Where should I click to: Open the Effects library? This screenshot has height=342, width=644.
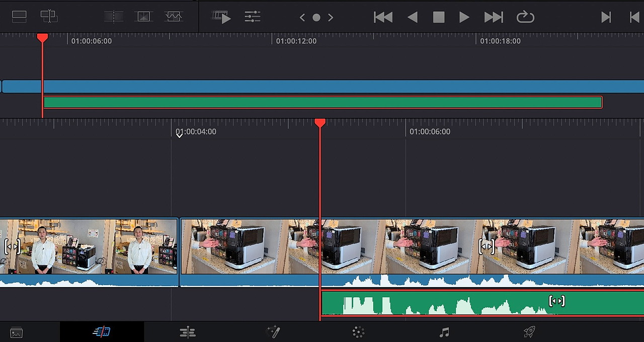click(358, 332)
